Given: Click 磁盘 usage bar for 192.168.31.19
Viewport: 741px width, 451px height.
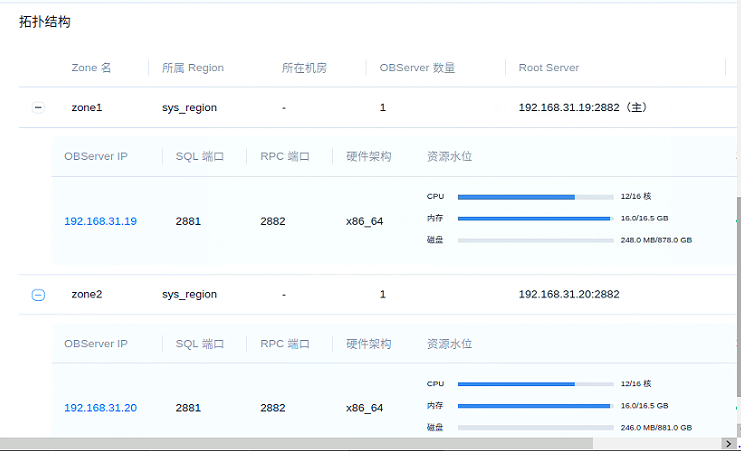Looking at the screenshot, I should point(535,241).
